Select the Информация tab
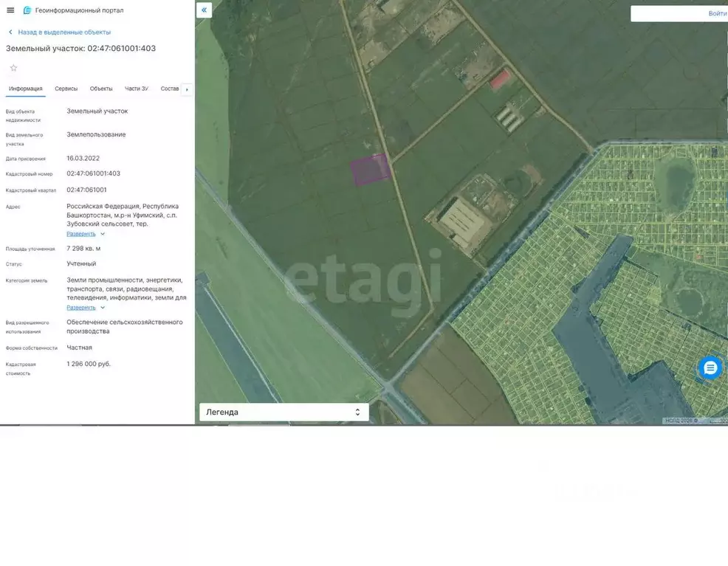The image size is (728, 566). pyautogui.click(x=26, y=89)
